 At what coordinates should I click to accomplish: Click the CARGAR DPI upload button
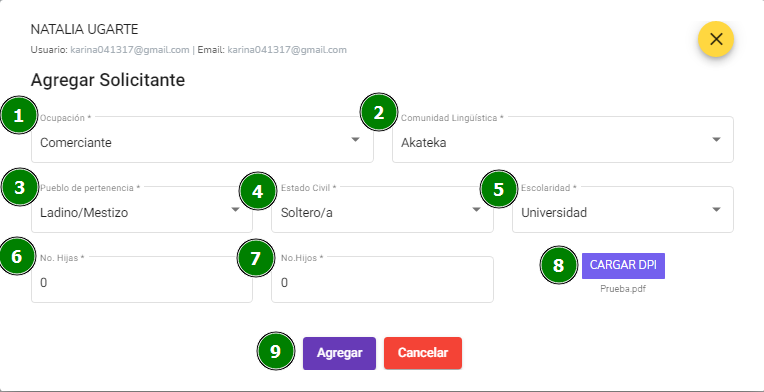[623, 265]
